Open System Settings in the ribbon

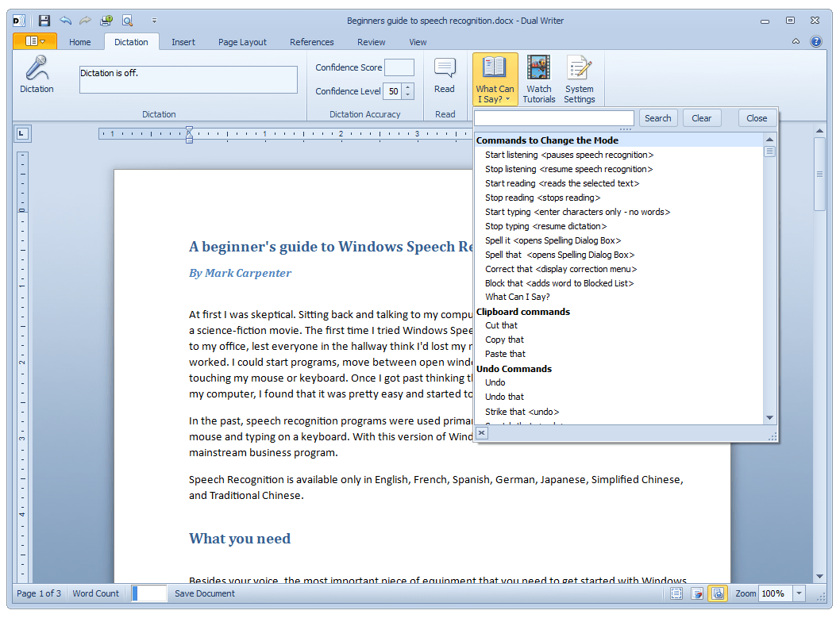click(580, 79)
